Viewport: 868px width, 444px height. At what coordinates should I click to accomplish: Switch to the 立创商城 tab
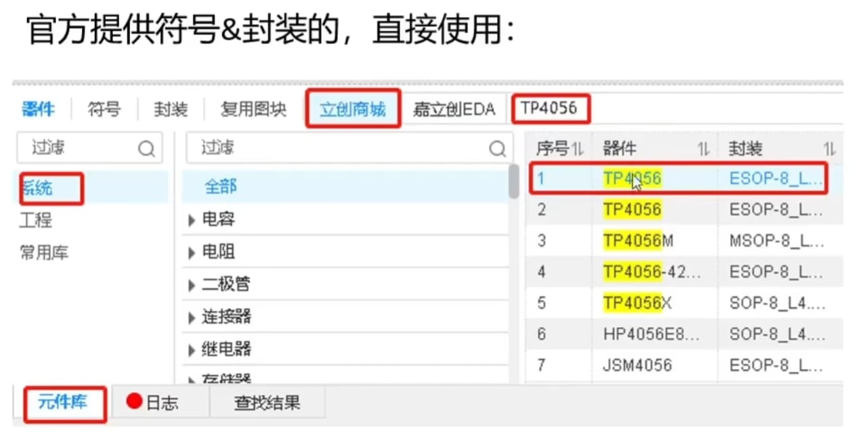click(352, 109)
